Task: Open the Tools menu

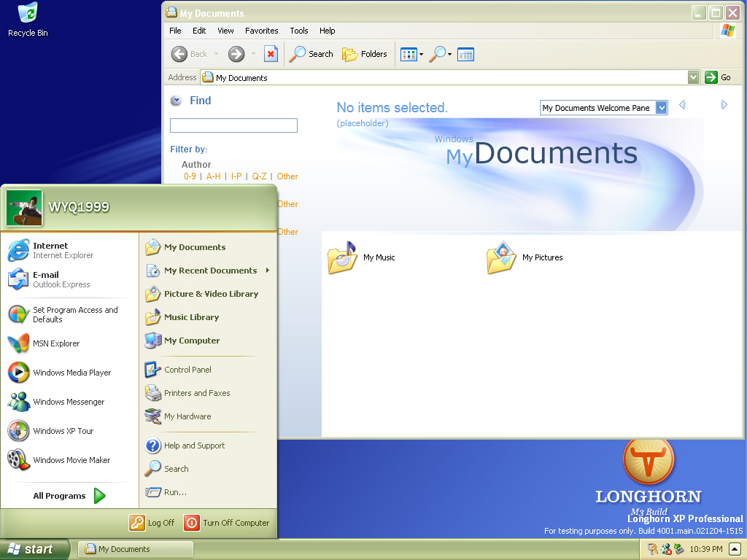Action: click(299, 31)
